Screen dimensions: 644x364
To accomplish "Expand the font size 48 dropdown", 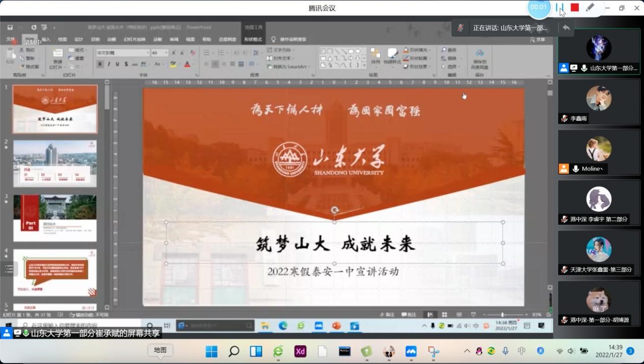I will (166, 53).
